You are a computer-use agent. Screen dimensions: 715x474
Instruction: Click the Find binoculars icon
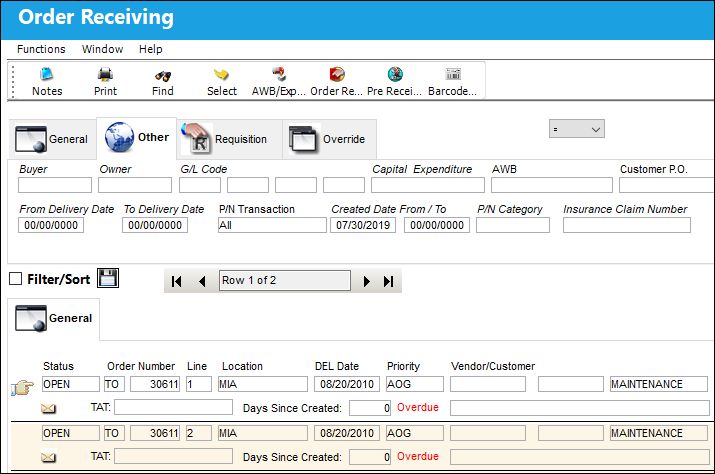tap(163, 75)
